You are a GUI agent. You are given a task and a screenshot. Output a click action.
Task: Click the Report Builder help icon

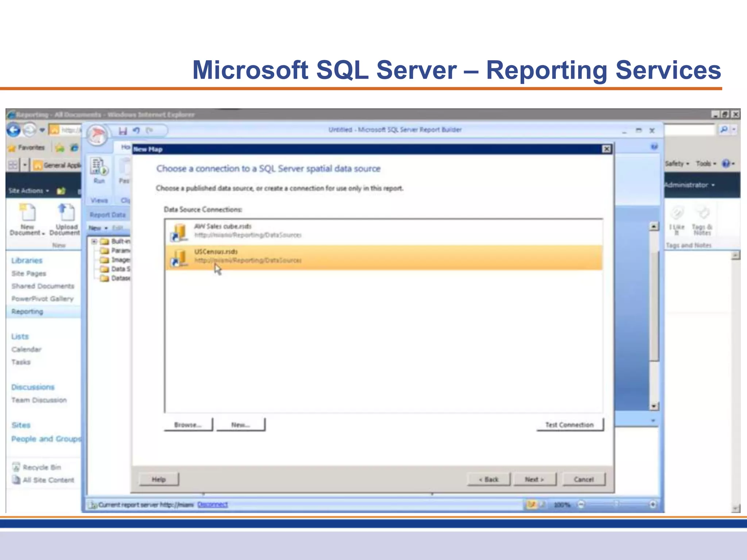pyautogui.click(x=654, y=147)
